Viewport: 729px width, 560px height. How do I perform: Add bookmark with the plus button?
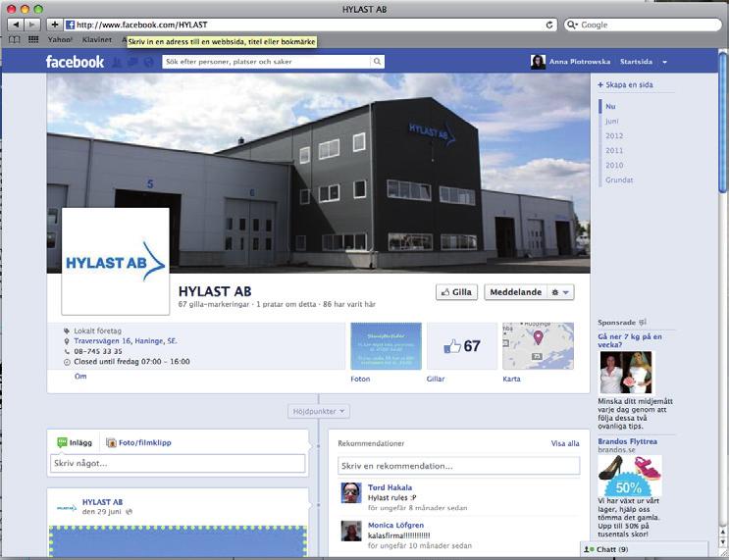click(54, 25)
